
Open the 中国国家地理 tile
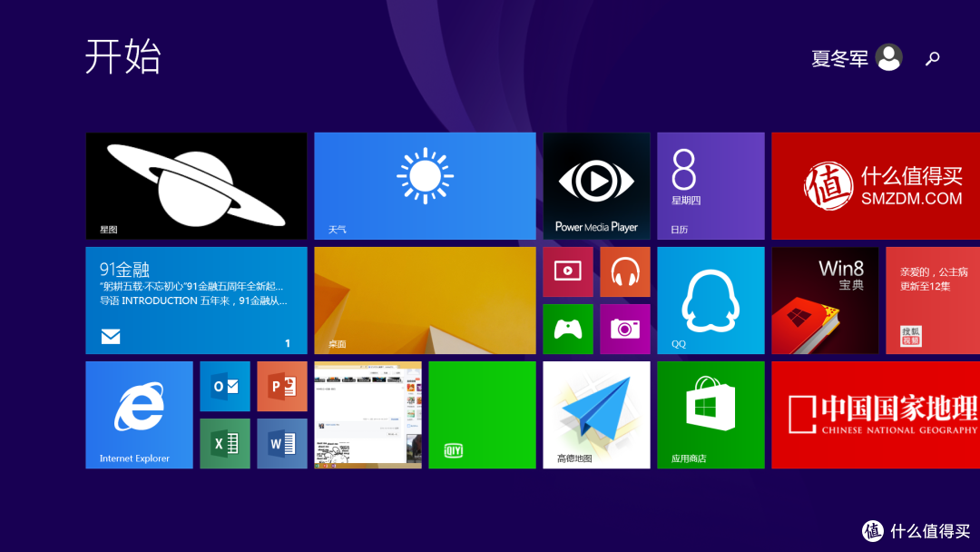coord(876,415)
